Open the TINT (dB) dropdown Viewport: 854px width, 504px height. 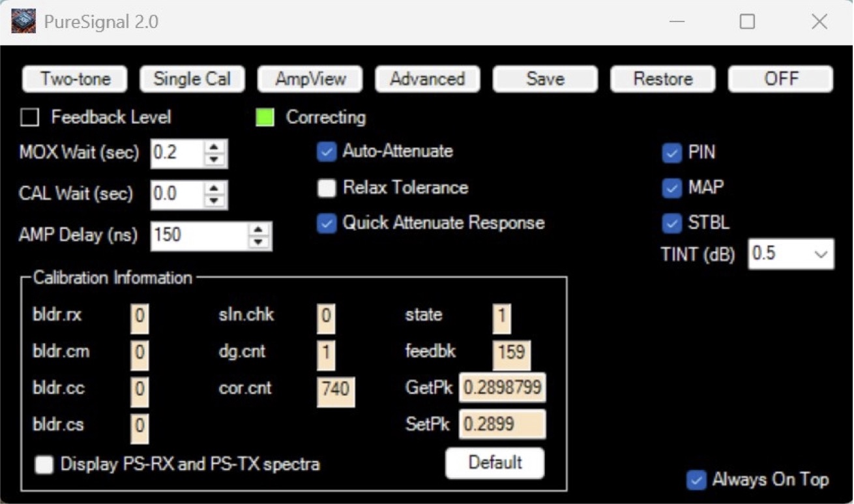[x=821, y=254]
